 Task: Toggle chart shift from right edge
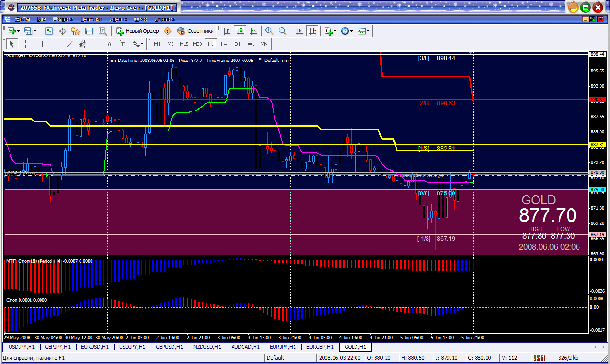312,31
